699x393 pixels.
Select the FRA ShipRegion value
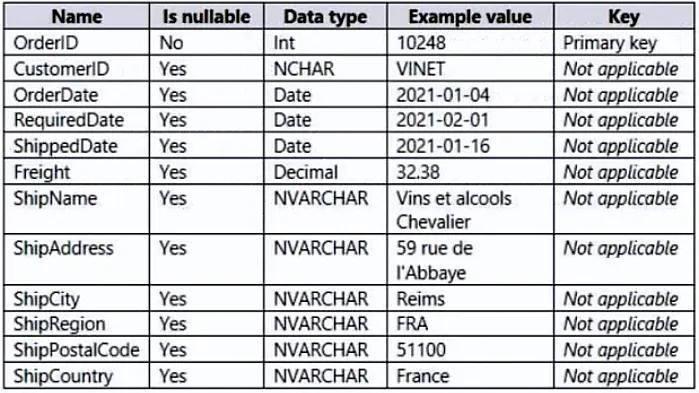[x=412, y=324]
